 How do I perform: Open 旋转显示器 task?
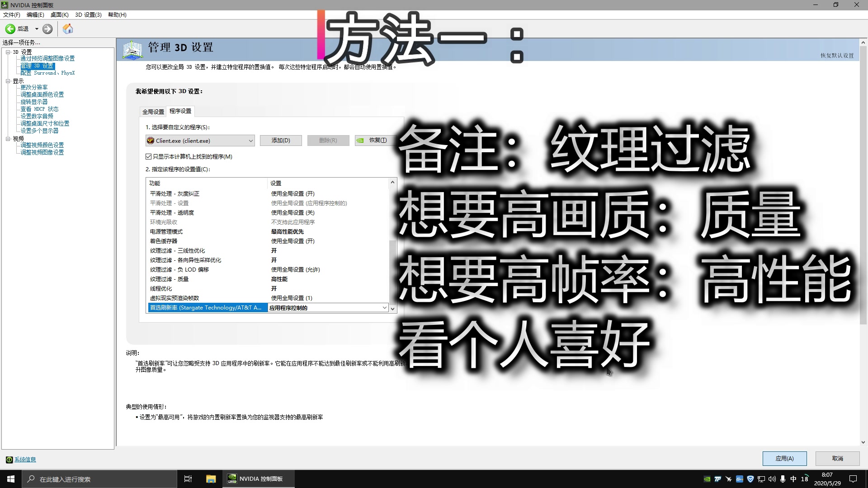pos(34,102)
